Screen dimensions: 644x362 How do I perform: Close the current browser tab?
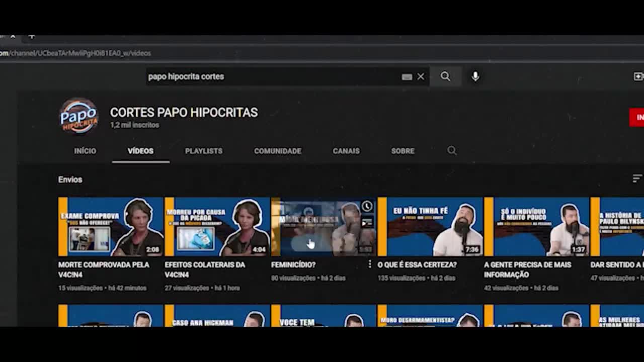pos(13,37)
